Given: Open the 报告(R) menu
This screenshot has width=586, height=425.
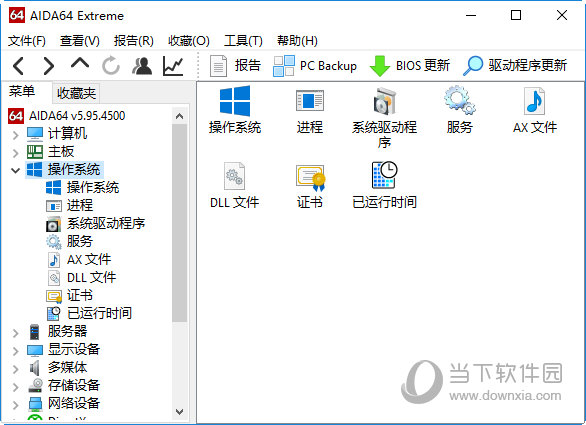Looking at the screenshot, I should 134,40.
